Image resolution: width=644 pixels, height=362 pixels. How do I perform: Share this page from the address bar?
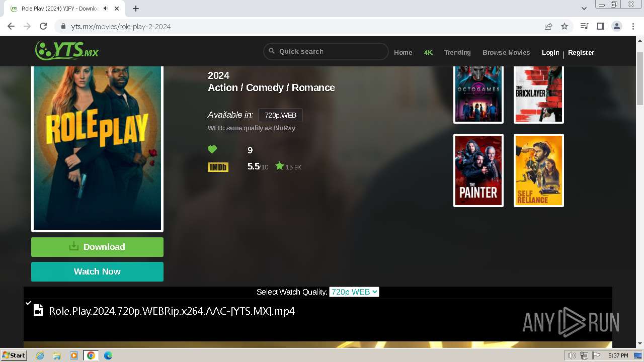pos(548,27)
